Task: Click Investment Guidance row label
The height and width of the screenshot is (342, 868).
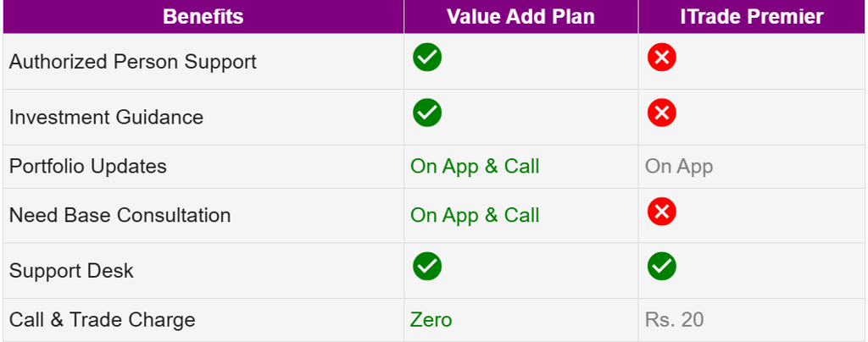Action: pos(106,117)
